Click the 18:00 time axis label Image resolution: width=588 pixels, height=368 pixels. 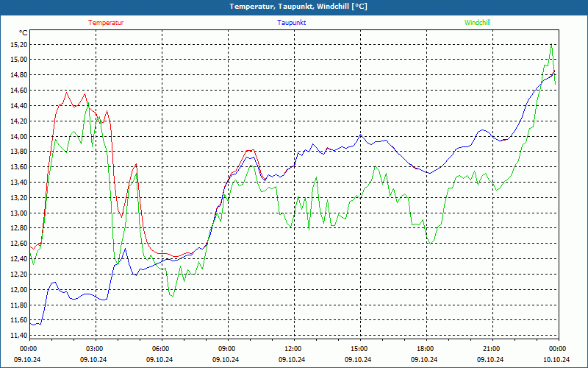(425, 349)
